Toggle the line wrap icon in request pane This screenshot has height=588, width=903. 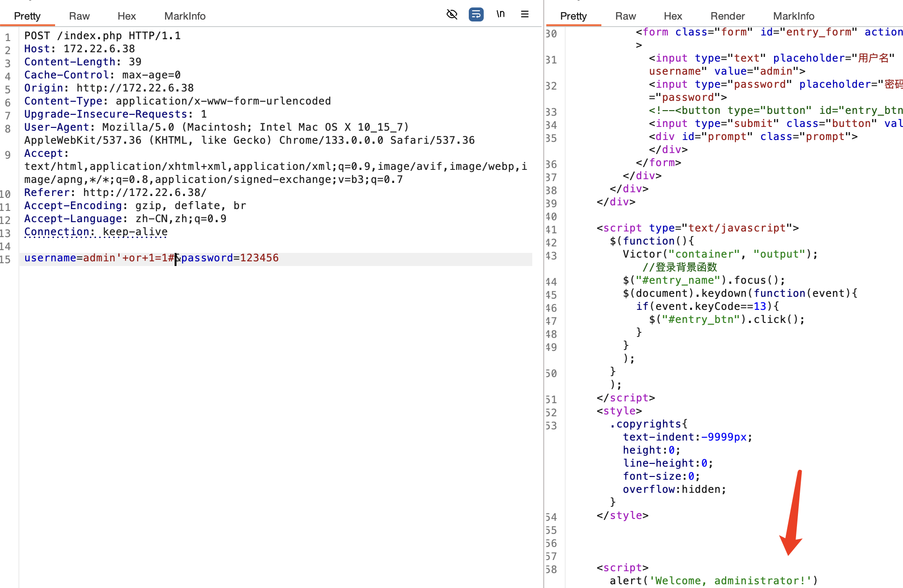pos(476,14)
